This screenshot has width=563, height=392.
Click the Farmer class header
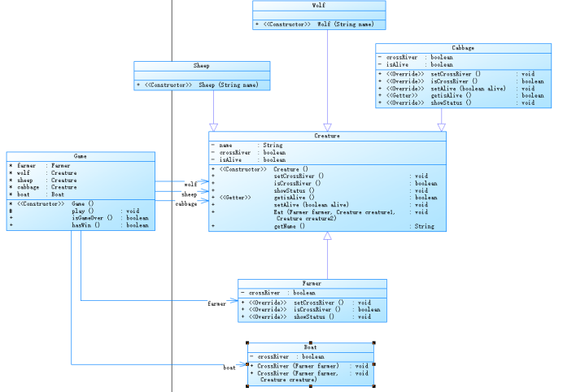312,283
